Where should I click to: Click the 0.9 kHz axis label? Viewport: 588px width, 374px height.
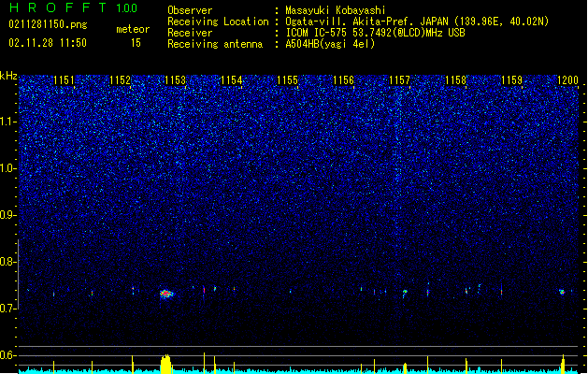click(x=8, y=215)
